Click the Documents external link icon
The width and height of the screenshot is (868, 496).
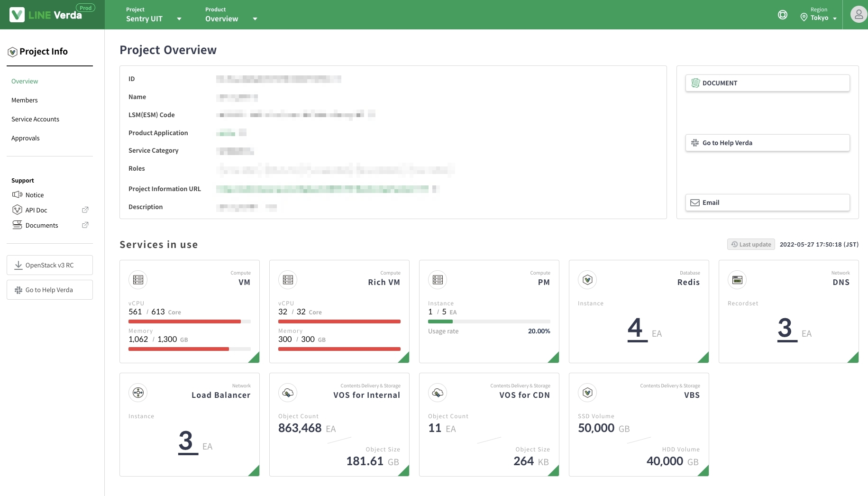pos(85,225)
